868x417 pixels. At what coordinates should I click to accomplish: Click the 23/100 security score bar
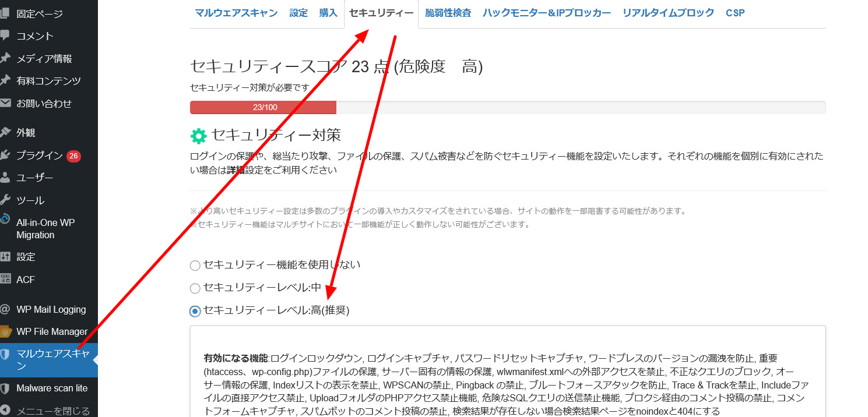[x=263, y=107]
